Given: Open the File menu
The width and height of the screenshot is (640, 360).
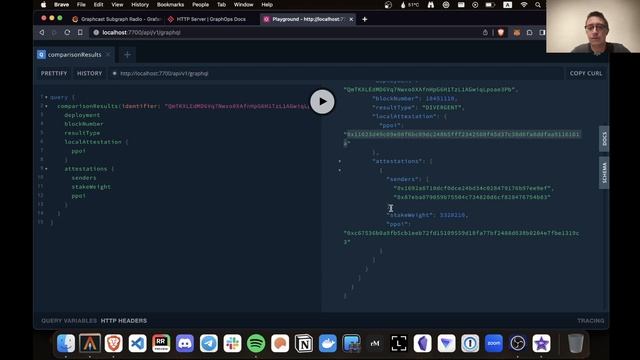Looking at the screenshot, I should point(81,4).
